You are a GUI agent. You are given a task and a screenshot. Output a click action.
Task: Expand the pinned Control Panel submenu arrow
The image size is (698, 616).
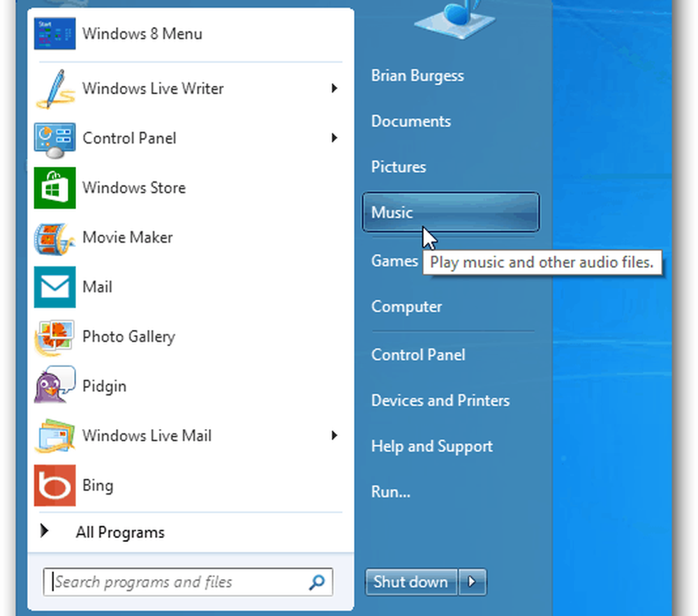(334, 138)
